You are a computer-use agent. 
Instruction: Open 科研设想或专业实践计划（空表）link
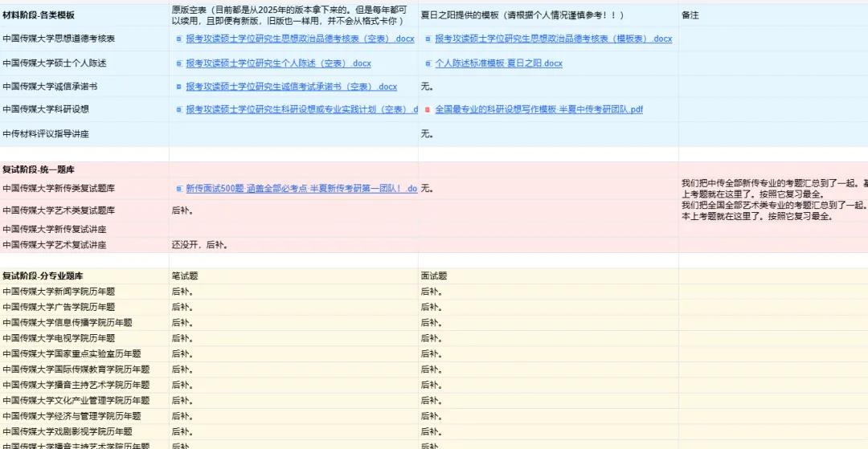[x=301, y=109]
